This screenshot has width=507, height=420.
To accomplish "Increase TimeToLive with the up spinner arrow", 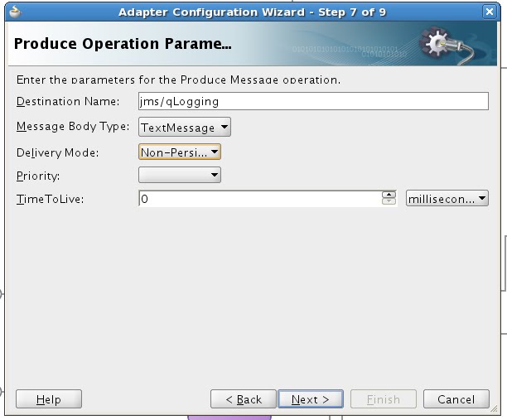I will (389, 195).
